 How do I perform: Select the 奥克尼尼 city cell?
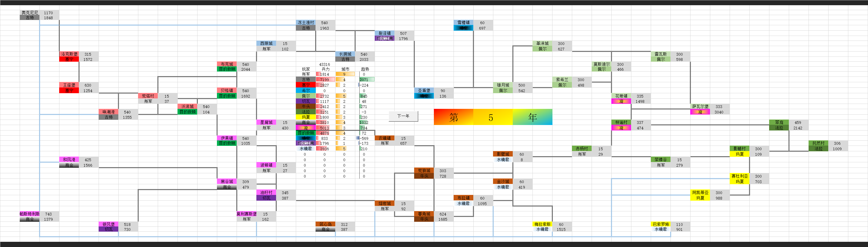30,13
